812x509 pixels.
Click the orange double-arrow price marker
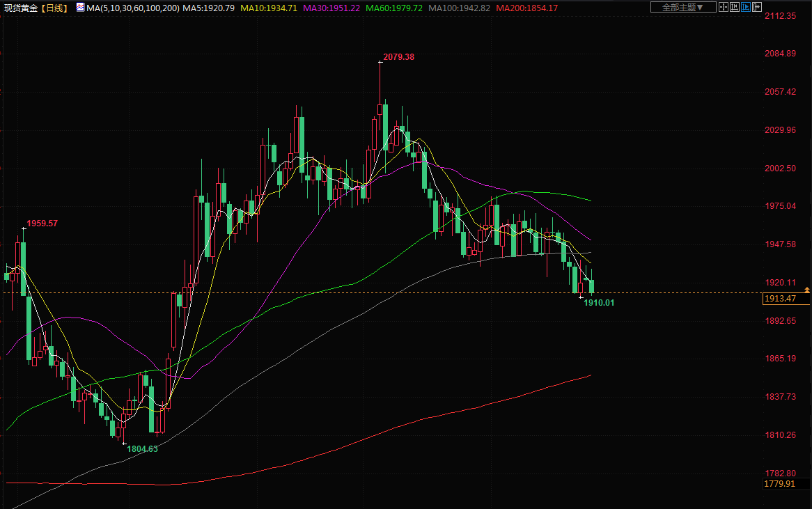coord(806,289)
